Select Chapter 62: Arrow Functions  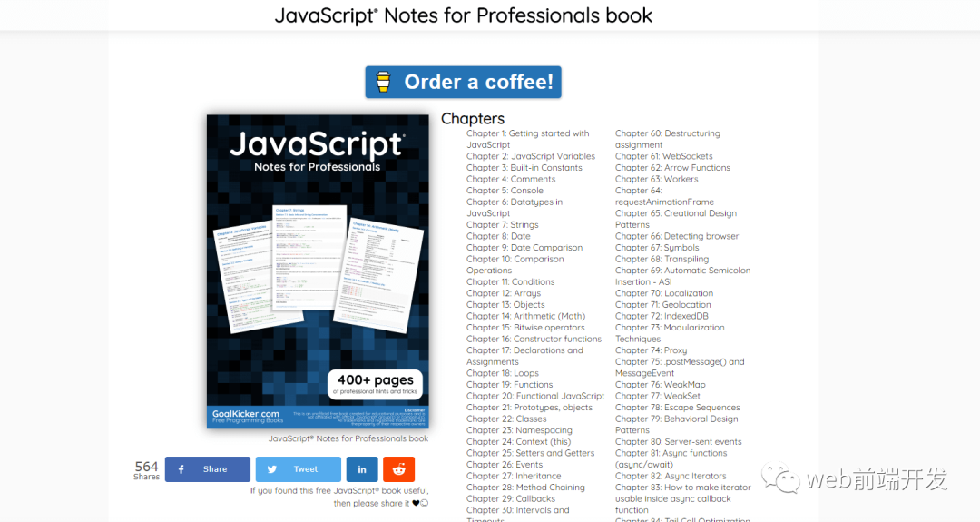coord(672,168)
